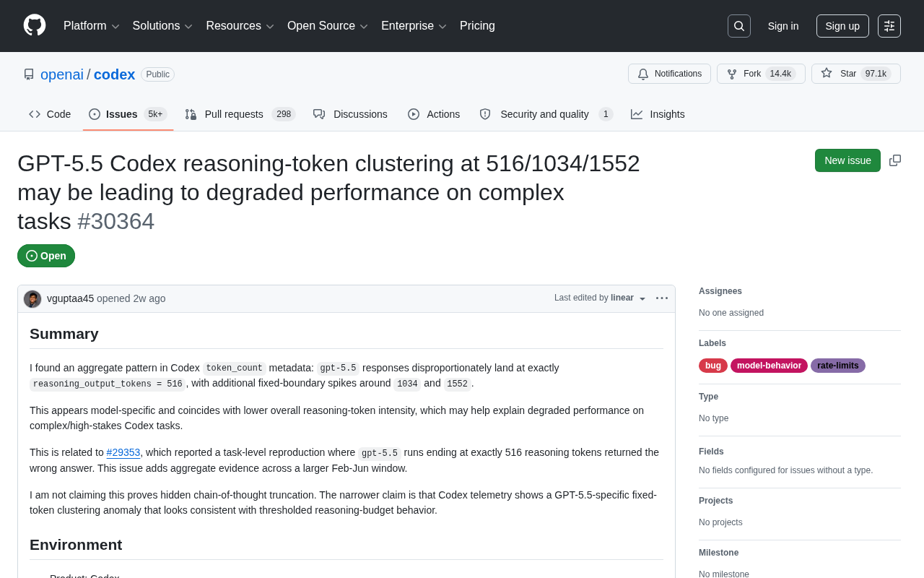This screenshot has width=924, height=578.
Task: Click the green New issue button
Action: click(847, 160)
